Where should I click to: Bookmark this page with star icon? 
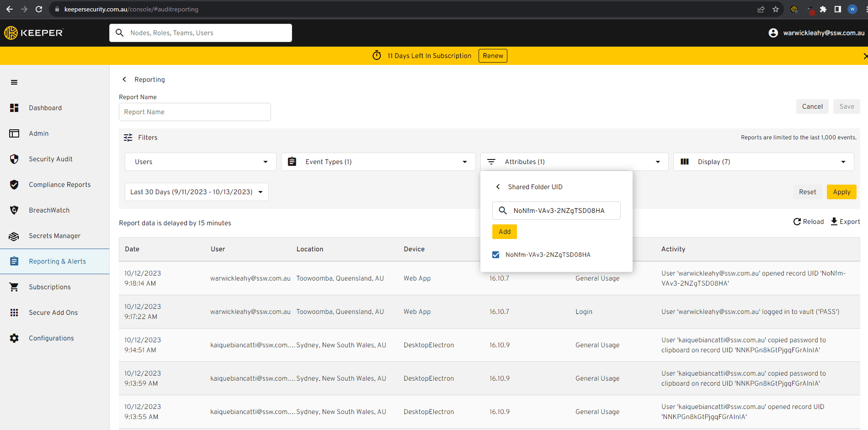[x=776, y=9]
